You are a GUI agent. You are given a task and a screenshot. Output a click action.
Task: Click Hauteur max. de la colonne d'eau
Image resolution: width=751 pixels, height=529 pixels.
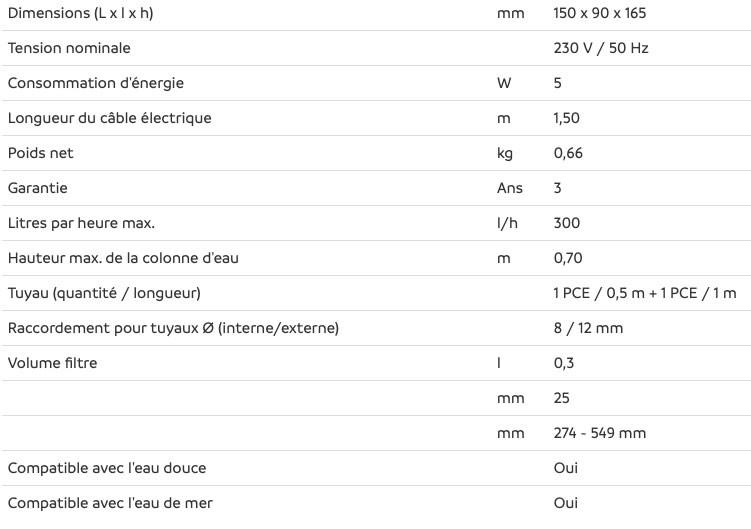[123, 258]
